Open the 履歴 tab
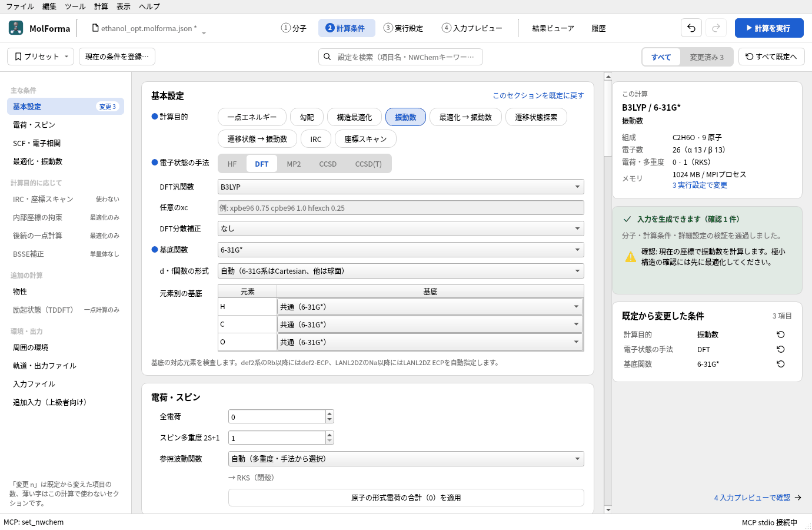Image resolution: width=812 pixels, height=530 pixels. coord(598,28)
